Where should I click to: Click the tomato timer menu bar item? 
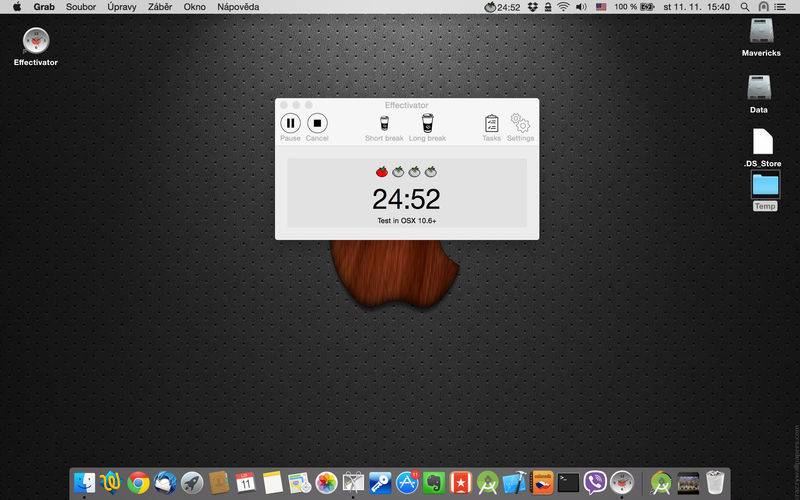502,7
